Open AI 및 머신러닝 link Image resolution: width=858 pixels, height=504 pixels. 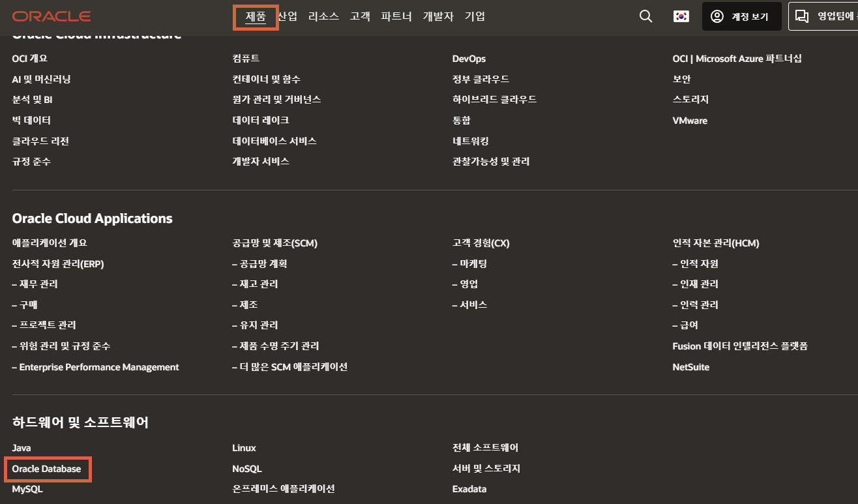coord(41,79)
